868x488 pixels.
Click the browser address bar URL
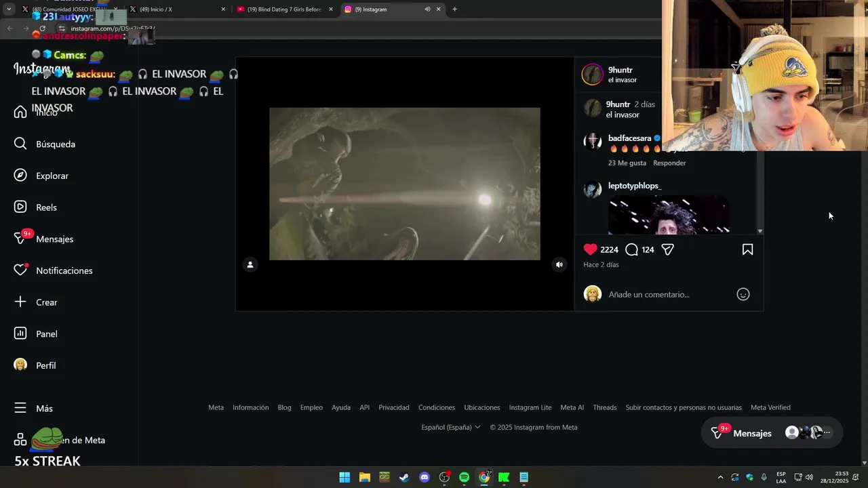113,28
